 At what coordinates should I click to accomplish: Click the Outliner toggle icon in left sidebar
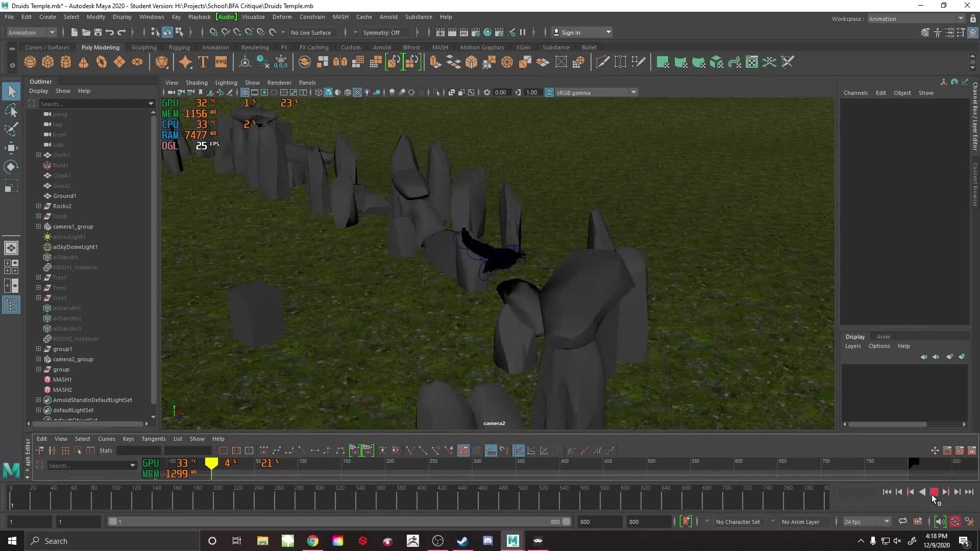(11, 305)
